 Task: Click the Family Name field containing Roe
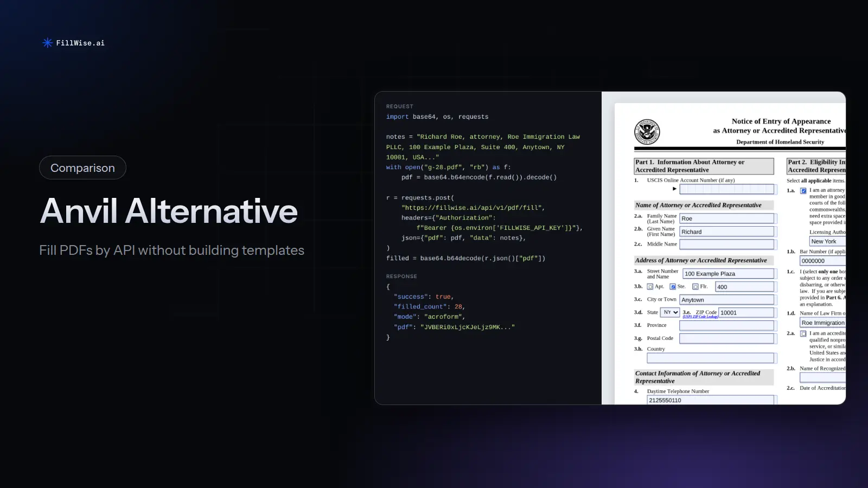click(727, 218)
